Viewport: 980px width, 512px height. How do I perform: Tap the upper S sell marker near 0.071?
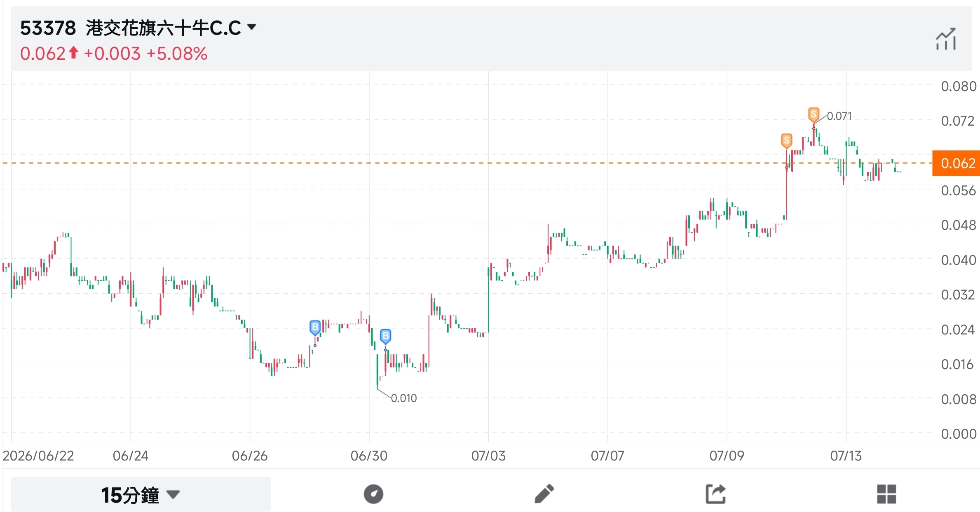pos(814,115)
